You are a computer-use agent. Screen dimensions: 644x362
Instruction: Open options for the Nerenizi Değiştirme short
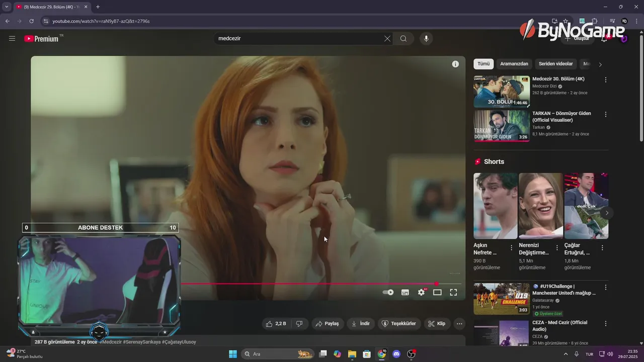pyautogui.click(x=557, y=247)
